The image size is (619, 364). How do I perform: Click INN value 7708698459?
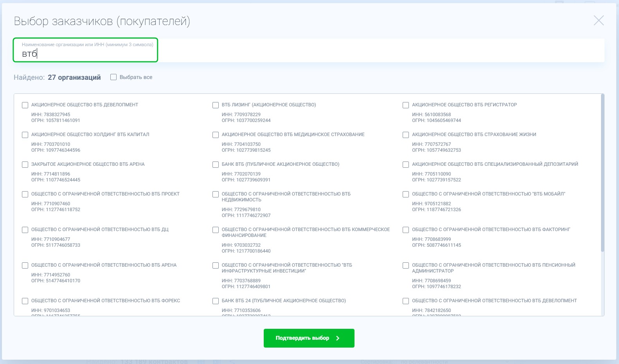438,281
